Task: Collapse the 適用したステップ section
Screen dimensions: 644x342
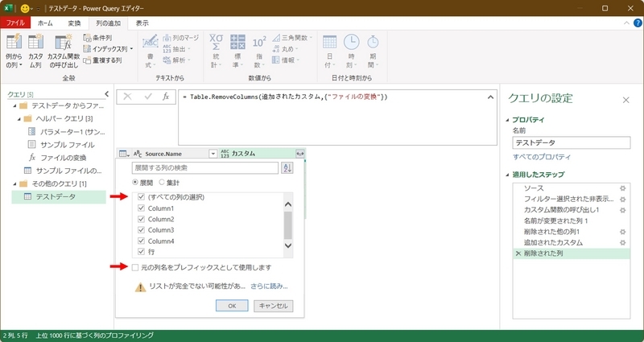Action: pos(507,175)
